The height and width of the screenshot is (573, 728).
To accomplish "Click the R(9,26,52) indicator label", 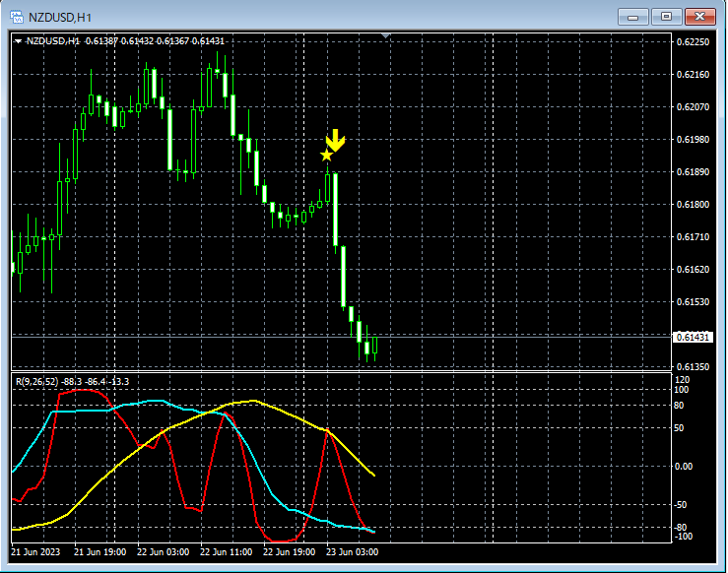I will 35,381.
